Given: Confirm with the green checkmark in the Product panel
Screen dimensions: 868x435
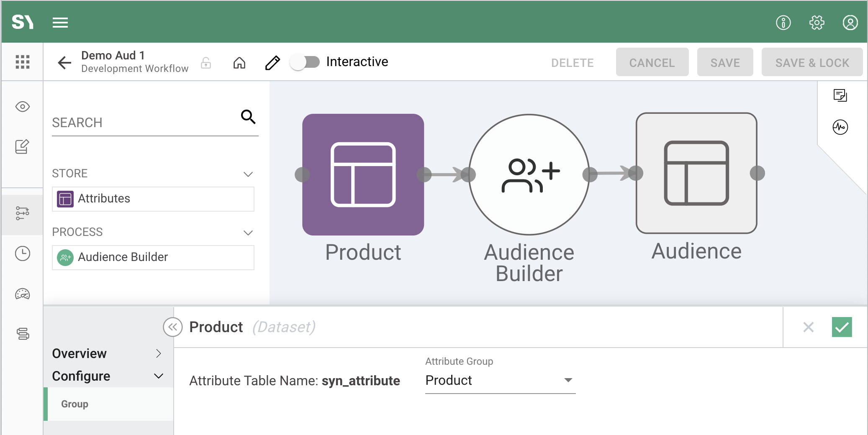Looking at the screenshot, I should click(842, 328).
